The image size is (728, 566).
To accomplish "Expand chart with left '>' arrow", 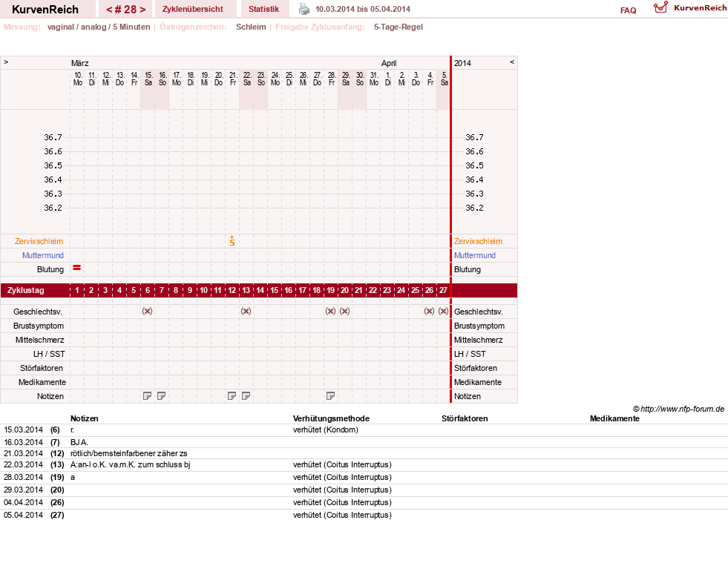I will tap(6, 62).
